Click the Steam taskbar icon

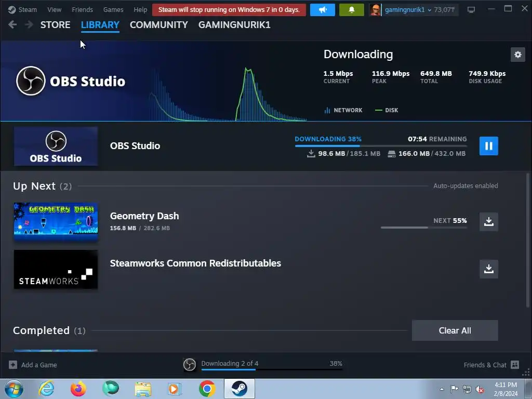point(239,389)
